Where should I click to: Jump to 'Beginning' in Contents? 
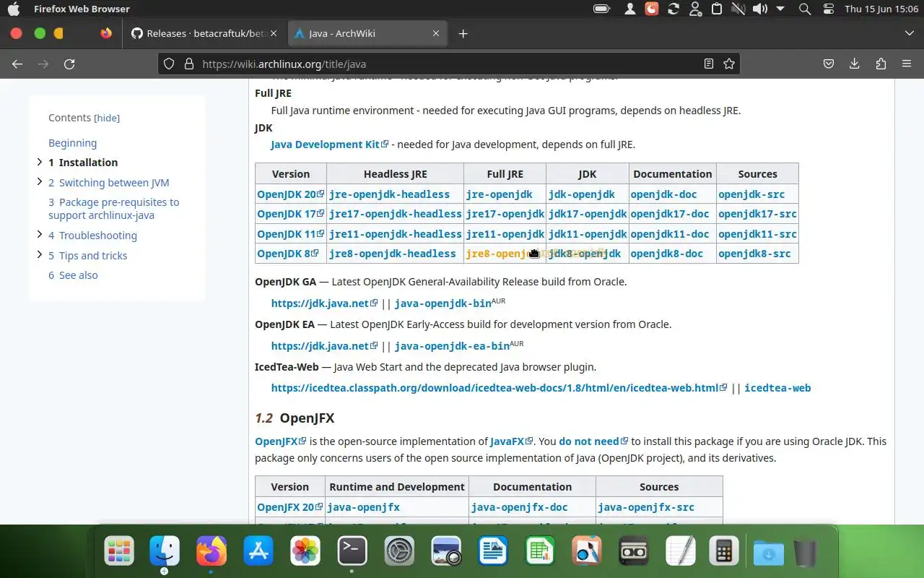click(x=72, y=143)
